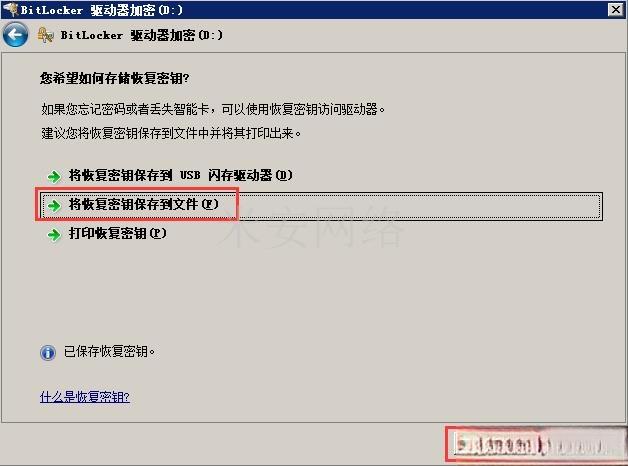Open the 什么是恢复密钥? help link
This screenshot has height=466, width=628.
click(85, 397)
